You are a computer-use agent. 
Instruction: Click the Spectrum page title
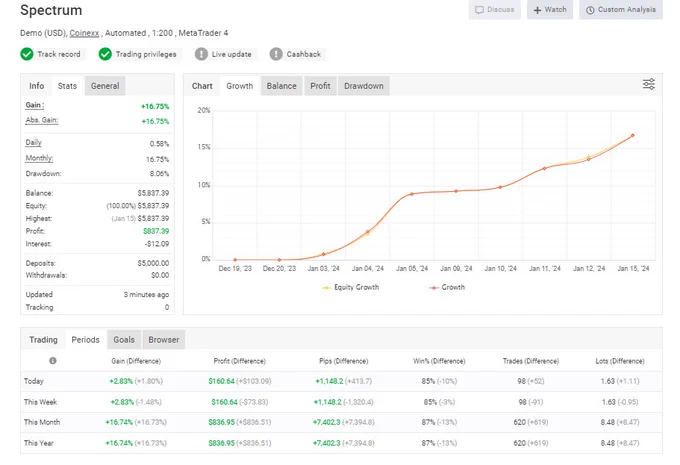(x=51, y=10)
